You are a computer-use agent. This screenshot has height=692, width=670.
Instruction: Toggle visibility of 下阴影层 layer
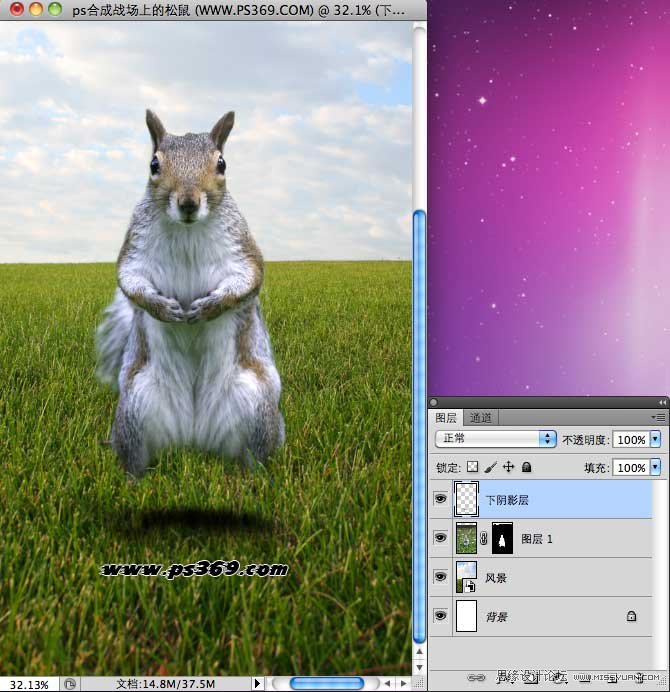tap(440, 499)
